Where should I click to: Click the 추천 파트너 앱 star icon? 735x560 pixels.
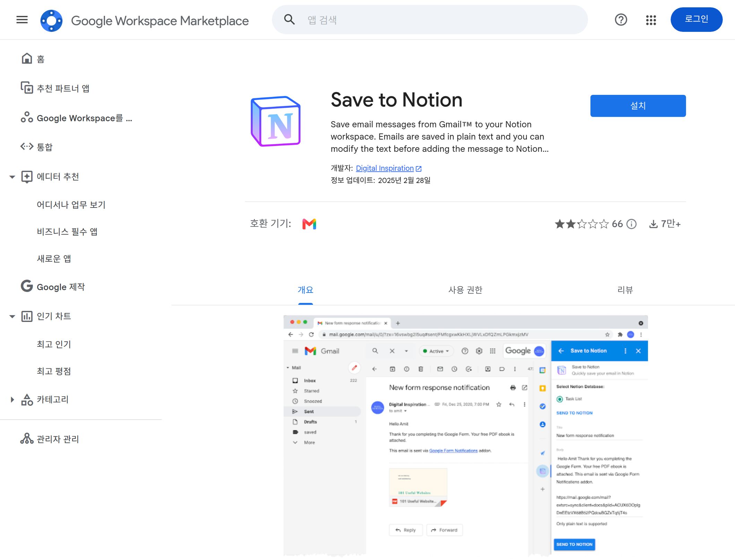coord(27,88)
